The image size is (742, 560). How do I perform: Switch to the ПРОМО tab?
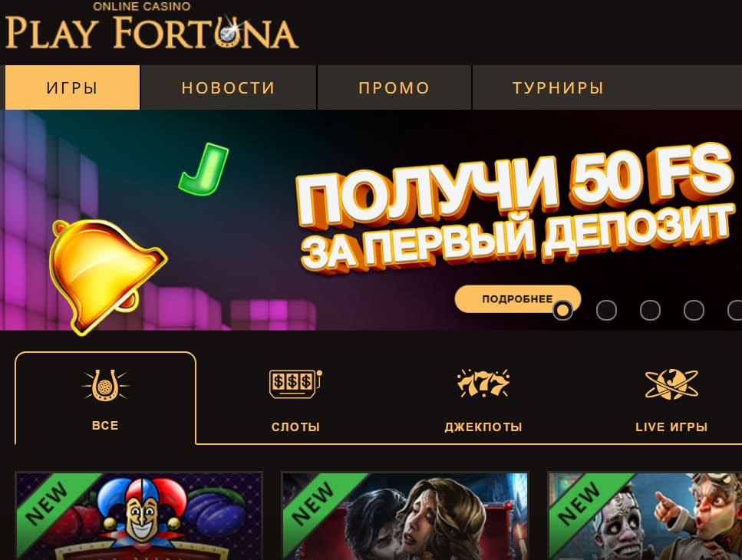pos(394,87)
